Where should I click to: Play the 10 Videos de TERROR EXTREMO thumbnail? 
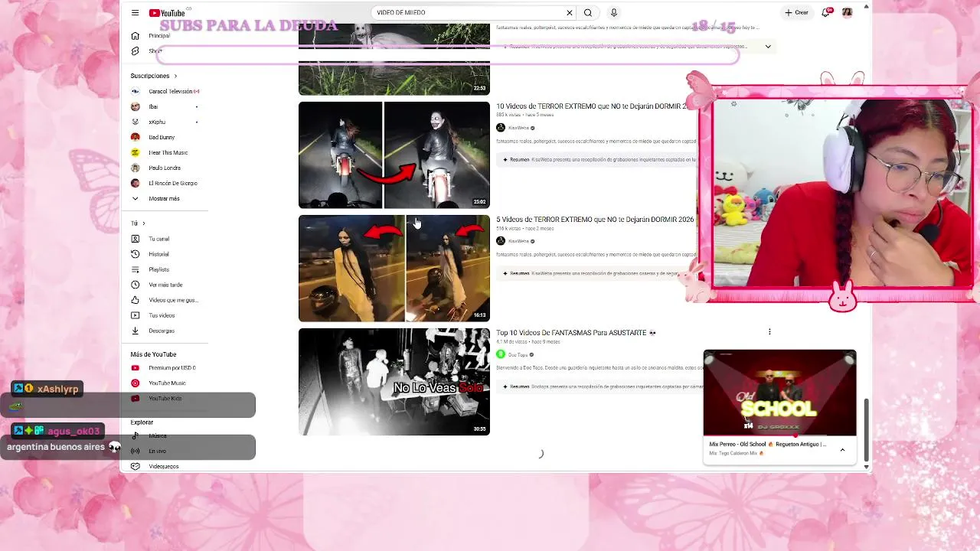pyautogui.click(x=394, y=155)
